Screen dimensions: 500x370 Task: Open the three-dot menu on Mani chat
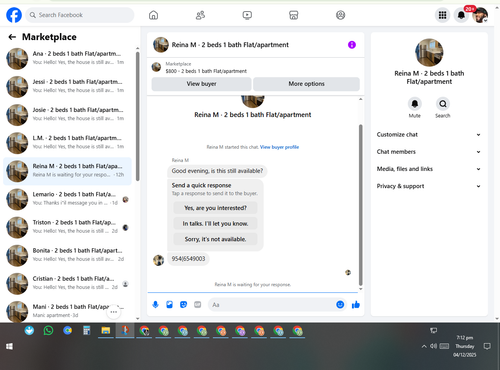114,312
